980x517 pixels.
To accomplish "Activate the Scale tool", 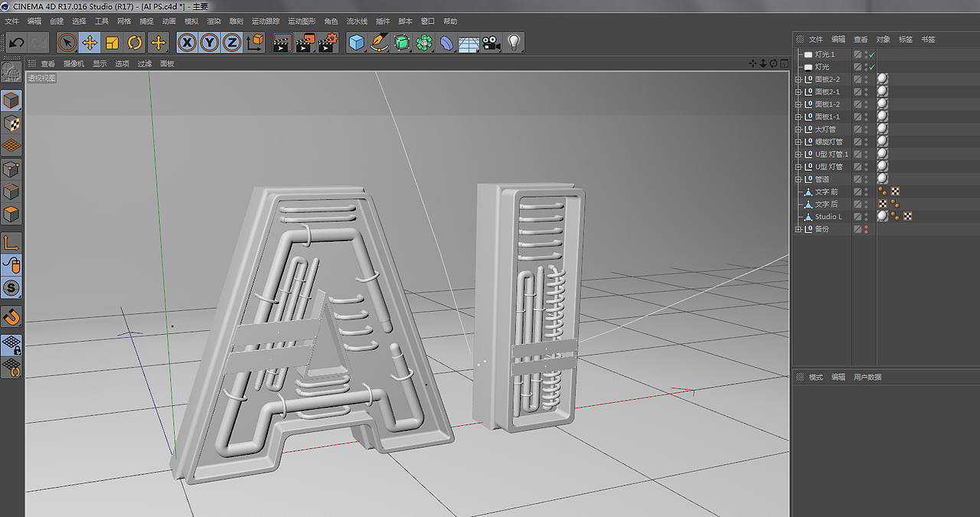I will [113, 43].
